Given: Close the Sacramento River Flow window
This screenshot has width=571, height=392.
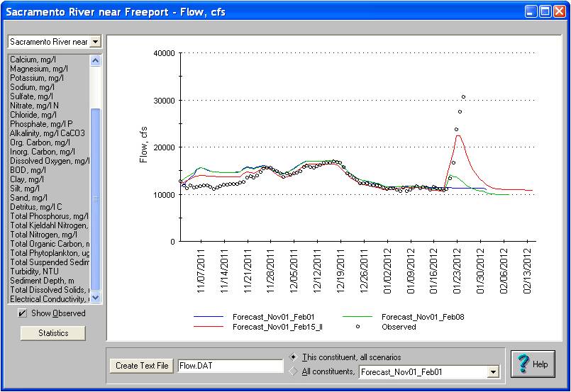Looking at the screenshot, I should click(560, 11).
